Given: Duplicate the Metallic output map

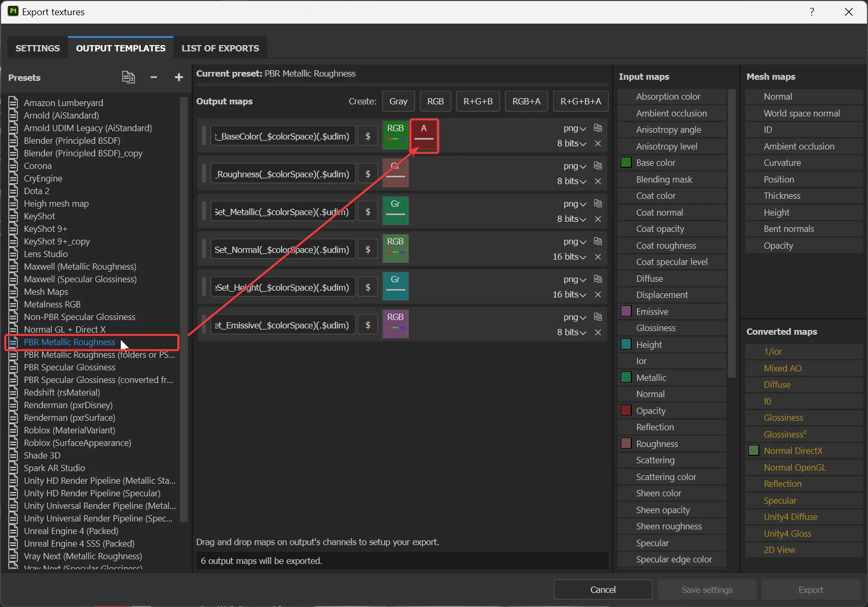Looking at the screenshot, I should (x=598, y=204).
